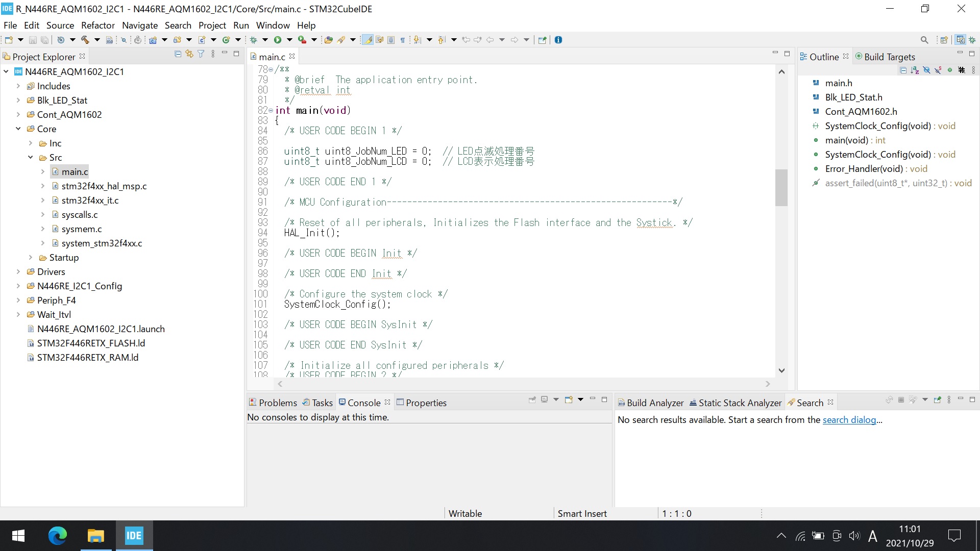This screenshot has width=980, height=551.
Task: Collapse the N446RE_AQM1602_I2C1 project node
Action: tap(6, 72)
